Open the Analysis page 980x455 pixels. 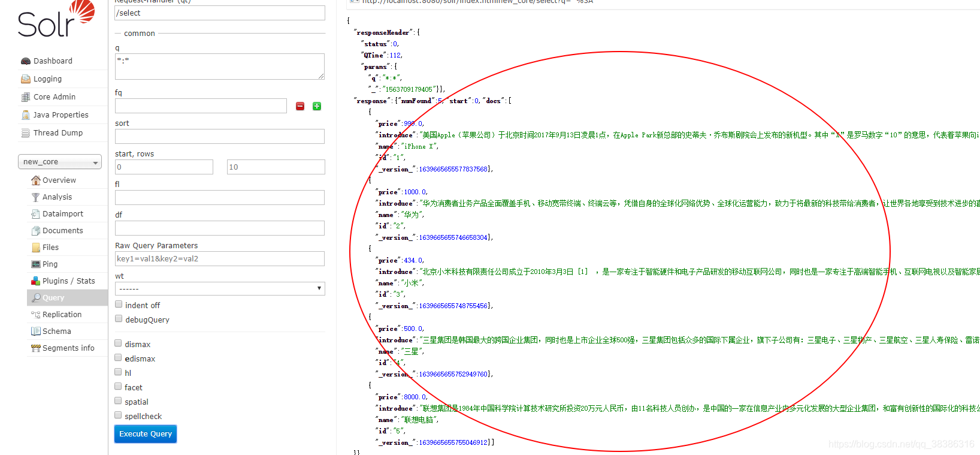[x=57, y=197]
